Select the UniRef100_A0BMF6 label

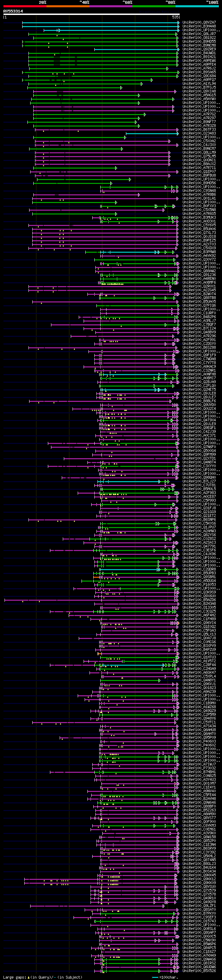pos(199,283)
